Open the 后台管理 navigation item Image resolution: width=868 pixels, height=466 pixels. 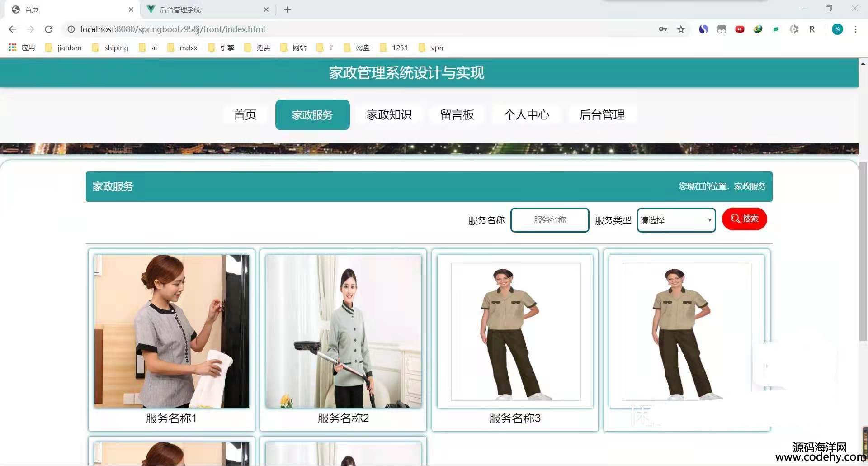602,115
